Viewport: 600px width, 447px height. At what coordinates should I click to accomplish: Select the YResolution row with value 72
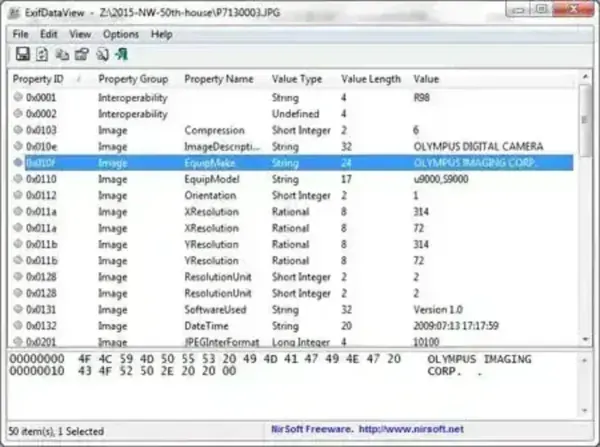(x=293, y=260)
